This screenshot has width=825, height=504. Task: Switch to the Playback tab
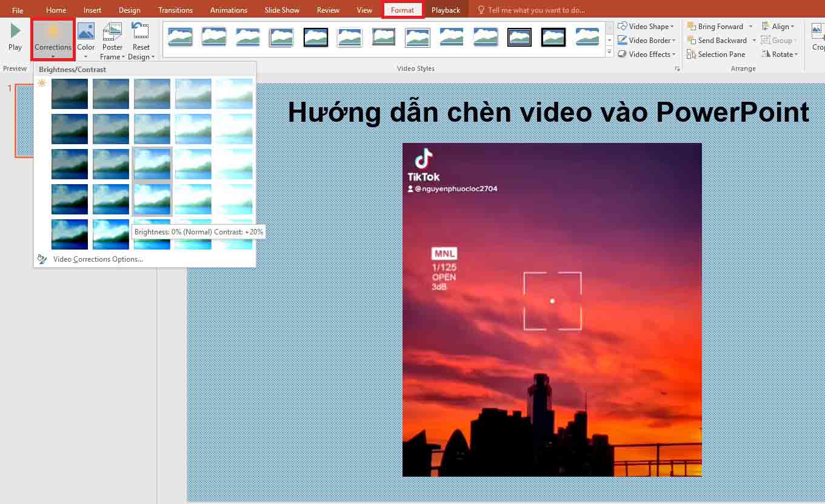coord(446,10)
